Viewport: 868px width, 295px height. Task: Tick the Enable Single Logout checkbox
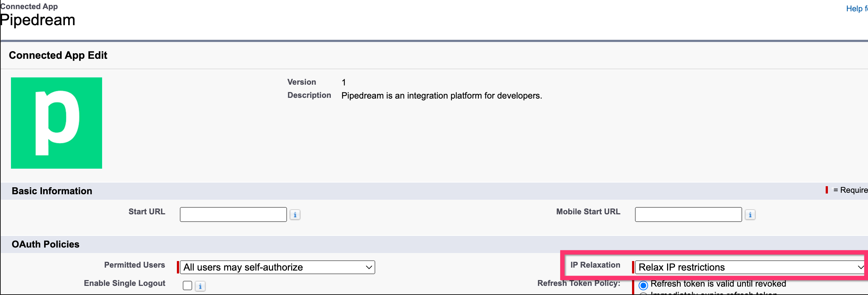pyautogui.click(x=187, y=286)
